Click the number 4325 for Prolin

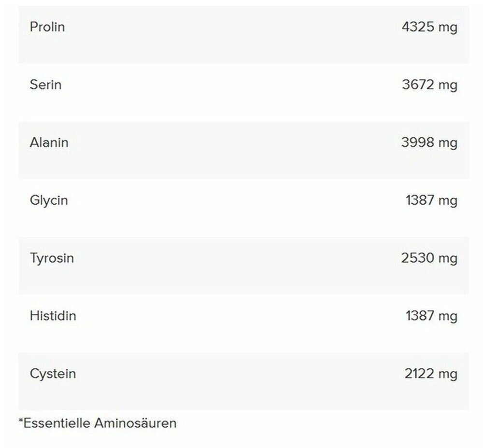418,27
